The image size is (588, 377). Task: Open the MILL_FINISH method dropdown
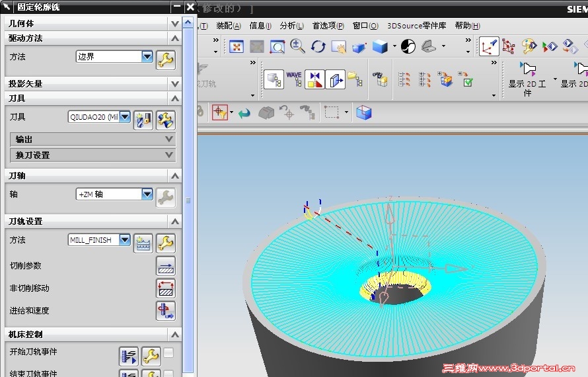pos(124,239)
